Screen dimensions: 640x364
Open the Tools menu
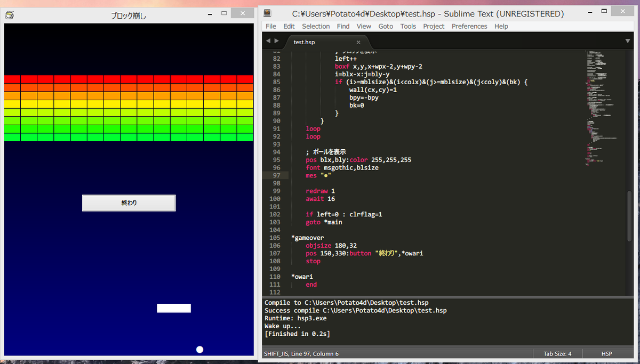pyautogui.click(x=408, y=26)
